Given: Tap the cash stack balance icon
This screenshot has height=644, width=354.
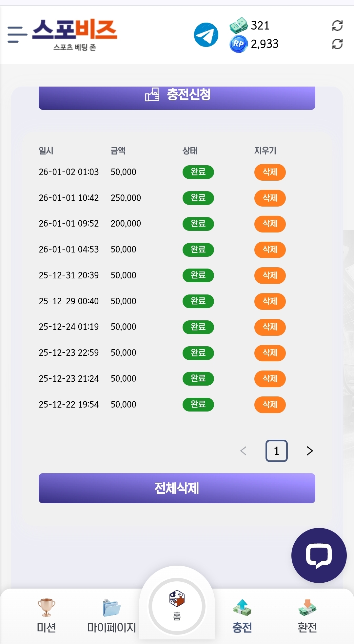Looking at the screenshot, I should (x=238, y=26).
